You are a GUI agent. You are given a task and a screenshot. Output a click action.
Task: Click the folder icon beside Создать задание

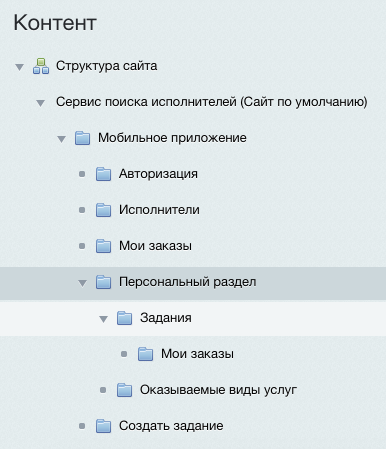point(104,426)
